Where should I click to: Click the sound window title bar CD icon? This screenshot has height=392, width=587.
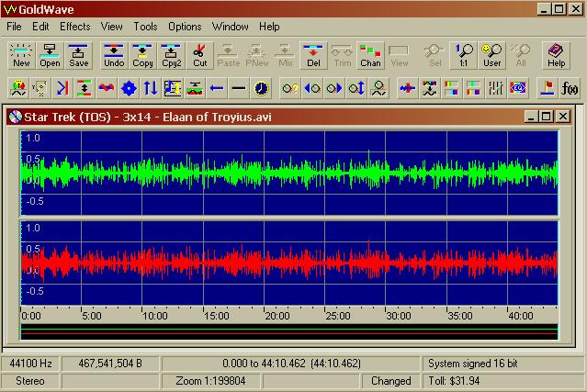[x=16, y=117]
